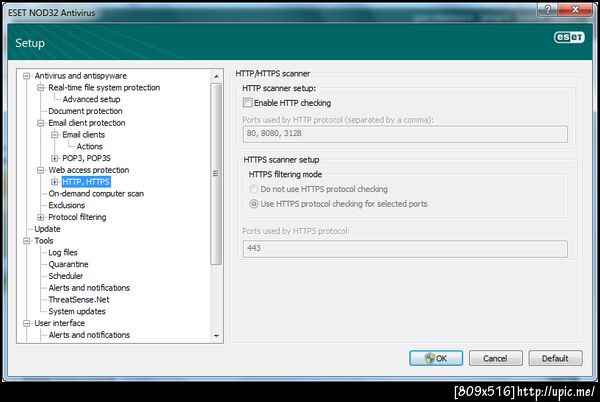Open the Update settings item

(47, 229)
